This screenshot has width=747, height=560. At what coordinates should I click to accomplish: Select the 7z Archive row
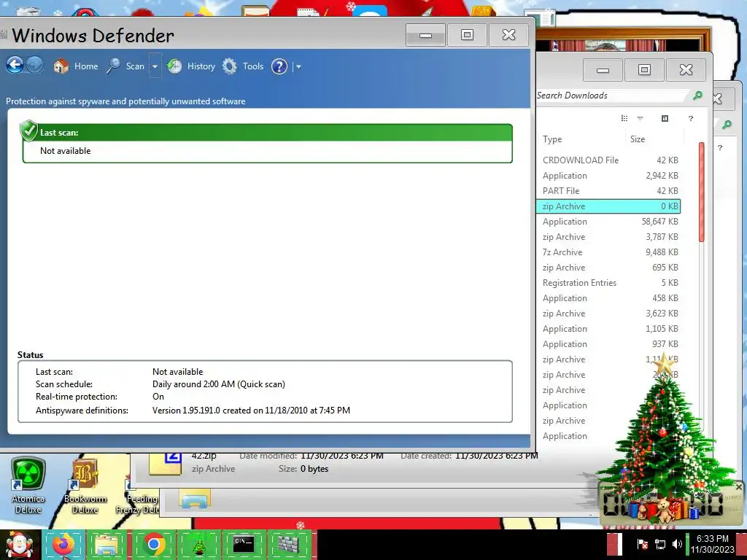tap(609, 252)
